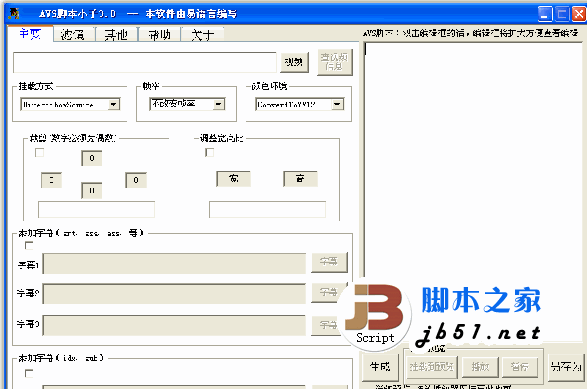The image size is (587, 389).
Task: Click the 字幕3 path field
Action: [x=174, y=325]
